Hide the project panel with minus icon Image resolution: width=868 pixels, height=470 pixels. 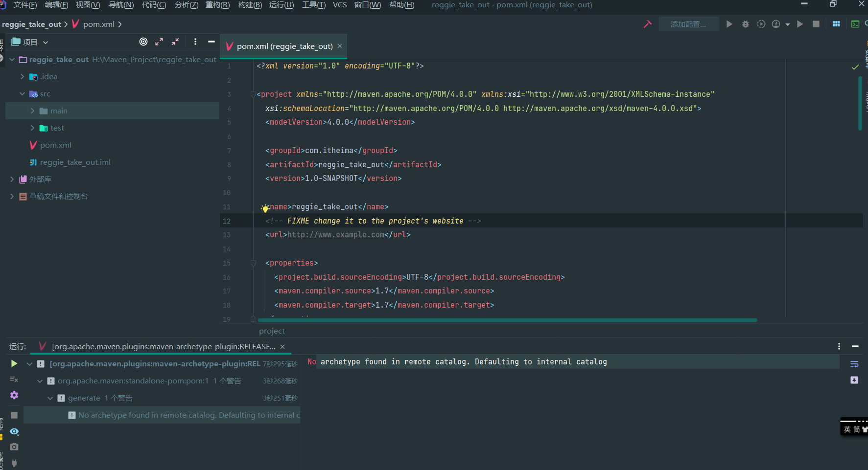tap(211, 42)
